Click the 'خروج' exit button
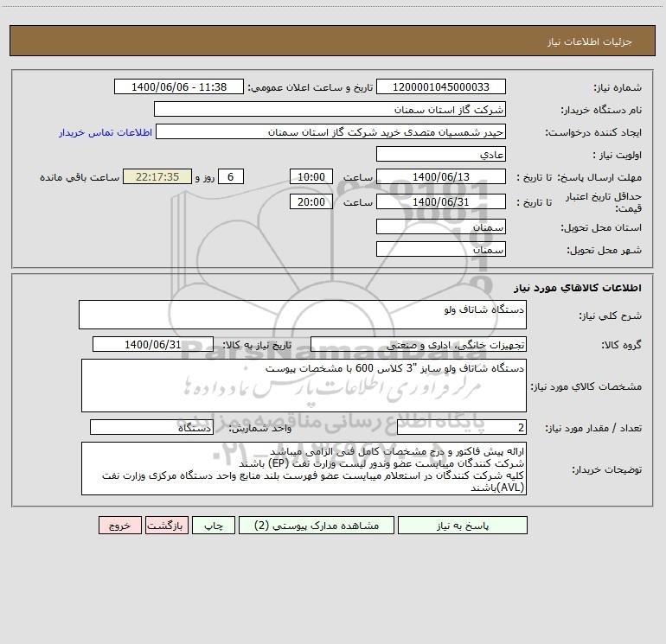Image resolution: width=666 pixels, height=644 pixels. point(119,526)
